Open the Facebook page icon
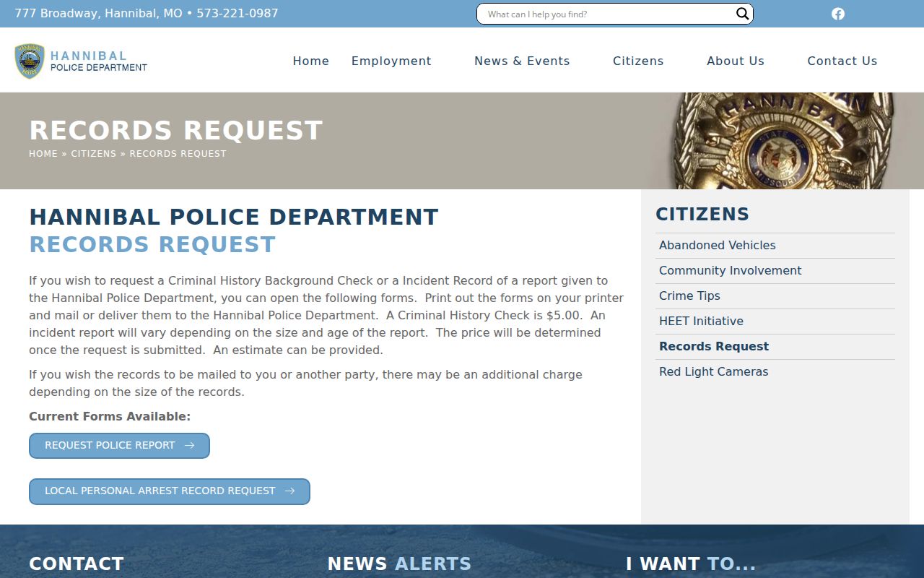The width and height of the screenshot is (924, 578). (838, 14)
